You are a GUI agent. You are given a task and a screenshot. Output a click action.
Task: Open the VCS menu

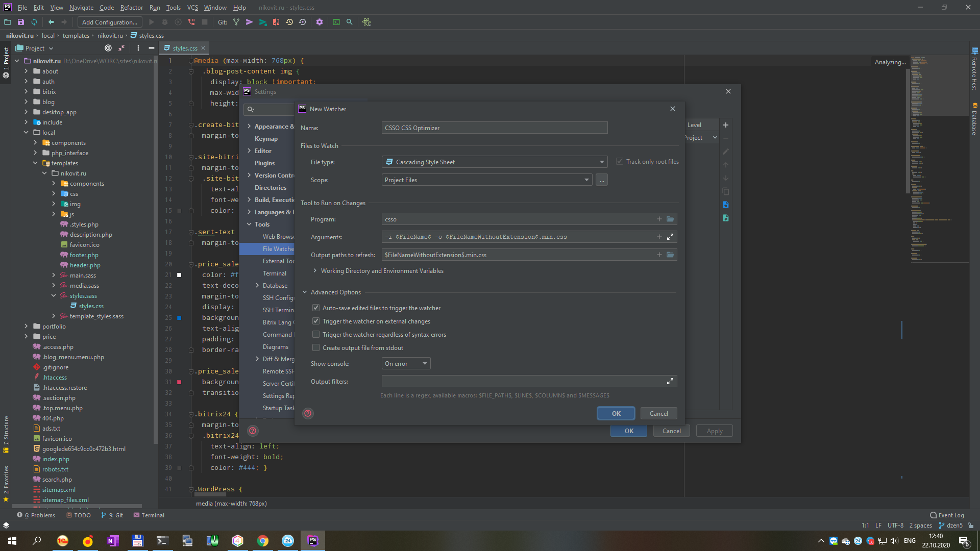[192, 7]
